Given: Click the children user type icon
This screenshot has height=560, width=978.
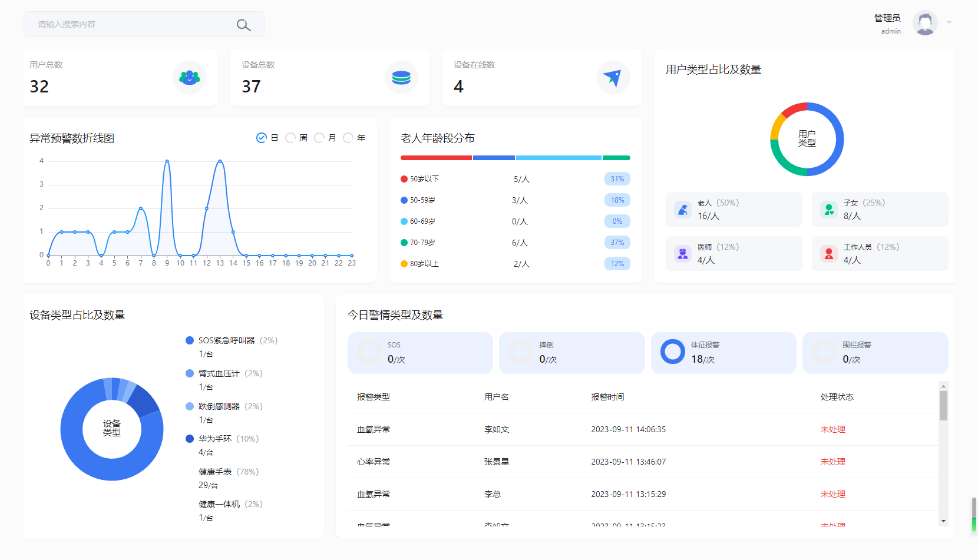Looking at the screenshot, I should tap(829, 209).
